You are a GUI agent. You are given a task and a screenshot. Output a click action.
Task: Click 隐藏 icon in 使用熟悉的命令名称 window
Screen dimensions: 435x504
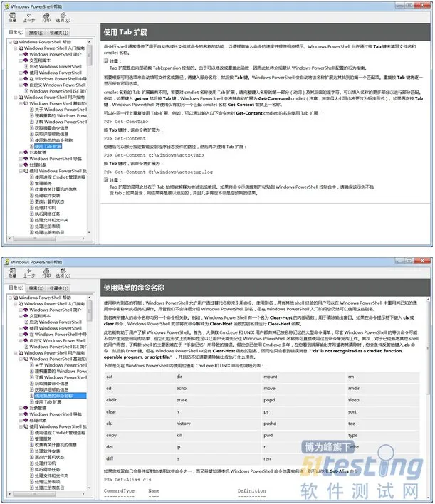[x=12, y=273]
